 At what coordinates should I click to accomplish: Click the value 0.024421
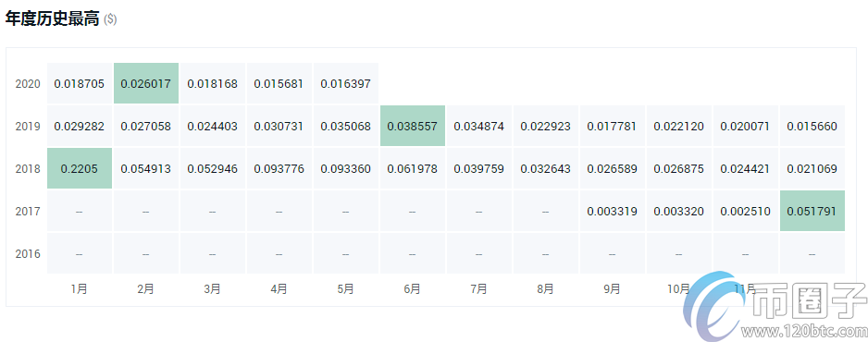(745, 169)
